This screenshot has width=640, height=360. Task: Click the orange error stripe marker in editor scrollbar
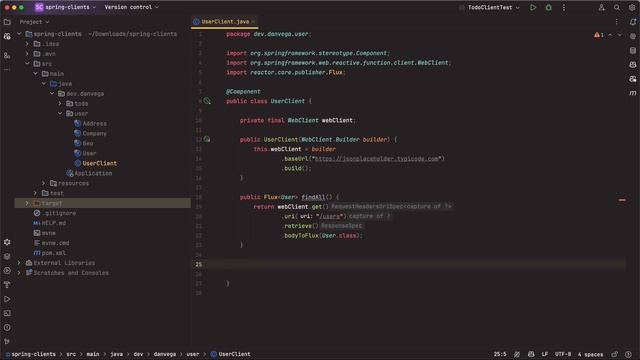(622, 200)
